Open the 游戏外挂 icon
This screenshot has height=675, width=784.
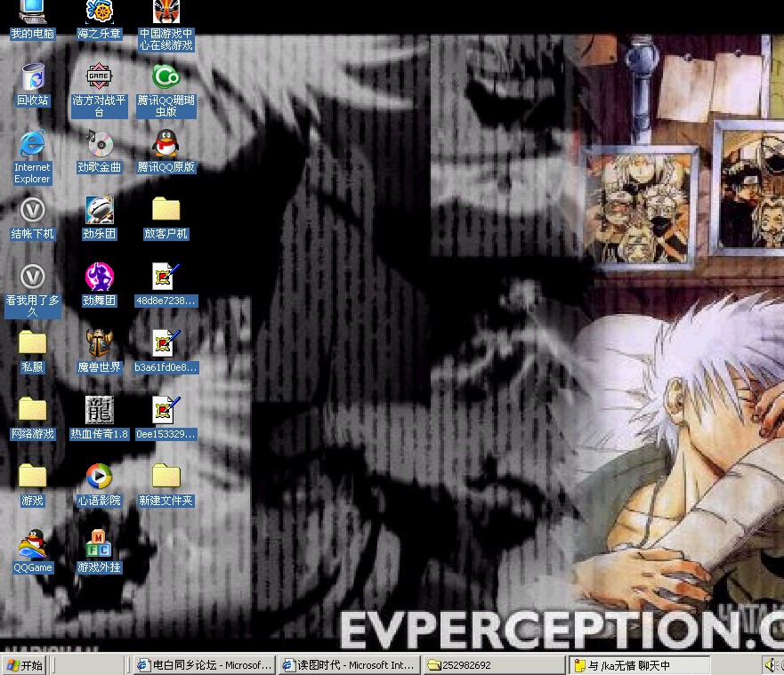click(x=99, y=543)
